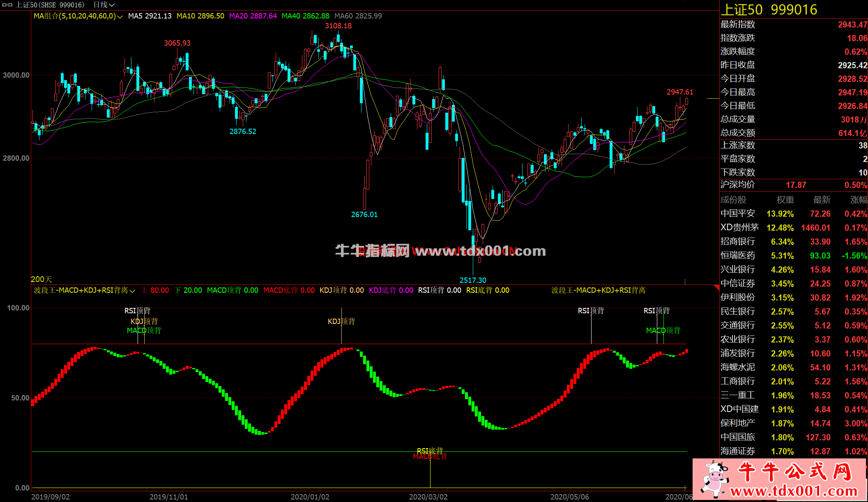This screenshot has height=502, width=868.
Task: Click the 涨跌幅度 row label
Action: point(738,52)
